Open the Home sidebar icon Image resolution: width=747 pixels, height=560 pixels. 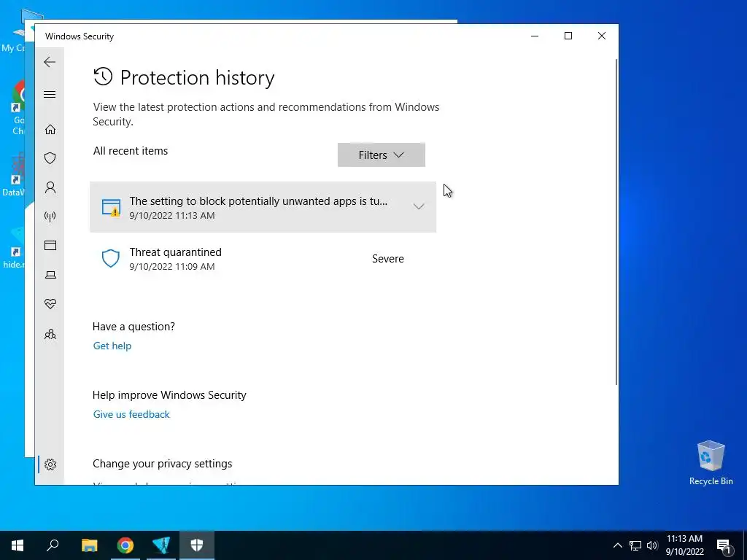(x=50, y=130)
